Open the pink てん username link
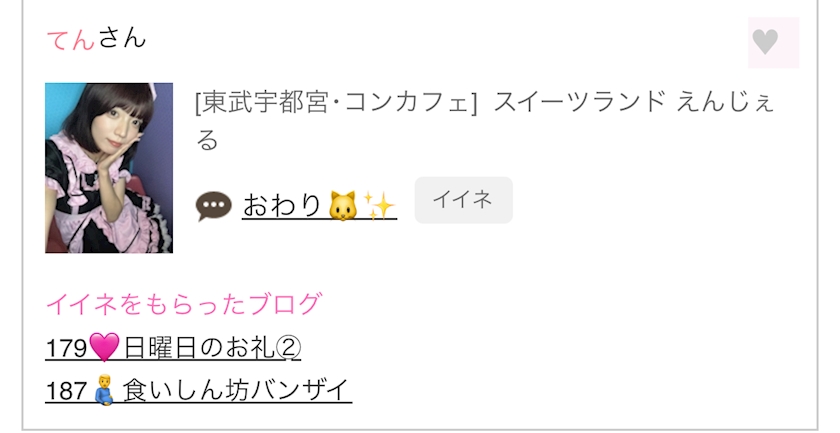The height and width of the screenshot is (433, 840). pyautogui.click(x=71, y=39)
